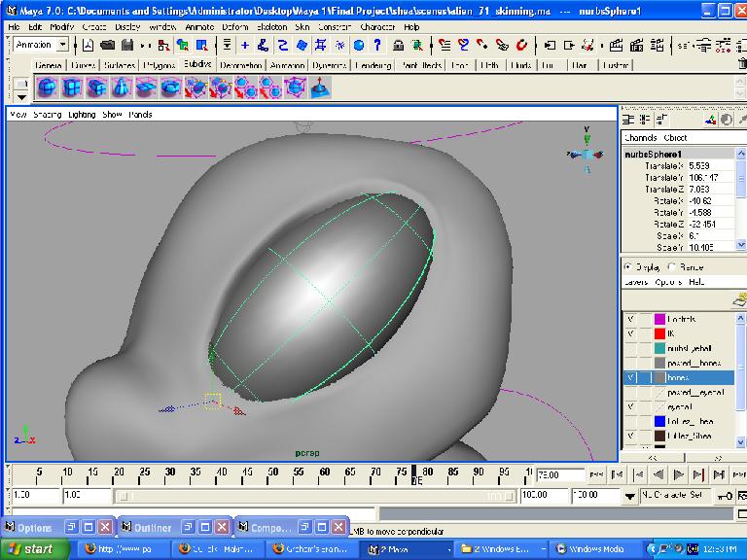Image resolution: width=747 pixels, height=560 pixels.
Task: Click the Render current frame clapperboard icon
Action: click(617, 46)
